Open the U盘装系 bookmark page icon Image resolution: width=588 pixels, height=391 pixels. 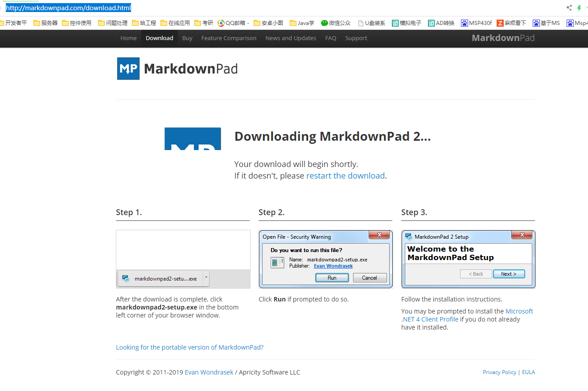[362, 23]
